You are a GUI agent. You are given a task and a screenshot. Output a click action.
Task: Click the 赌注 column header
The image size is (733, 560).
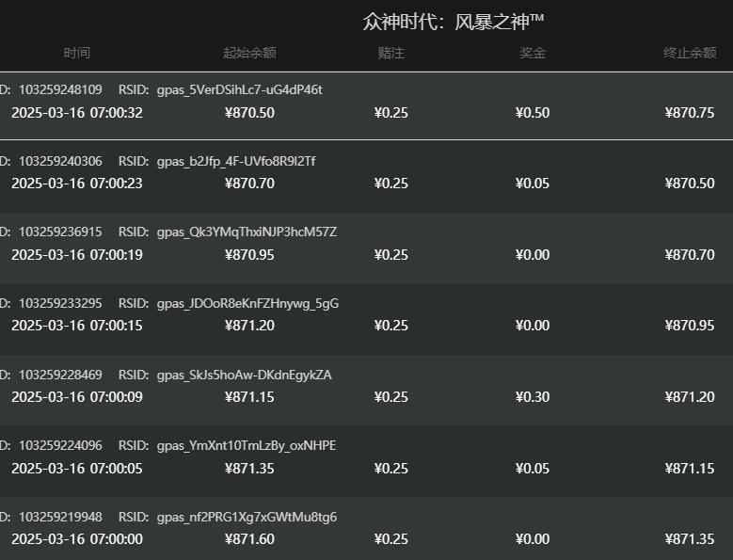[390, 53]
